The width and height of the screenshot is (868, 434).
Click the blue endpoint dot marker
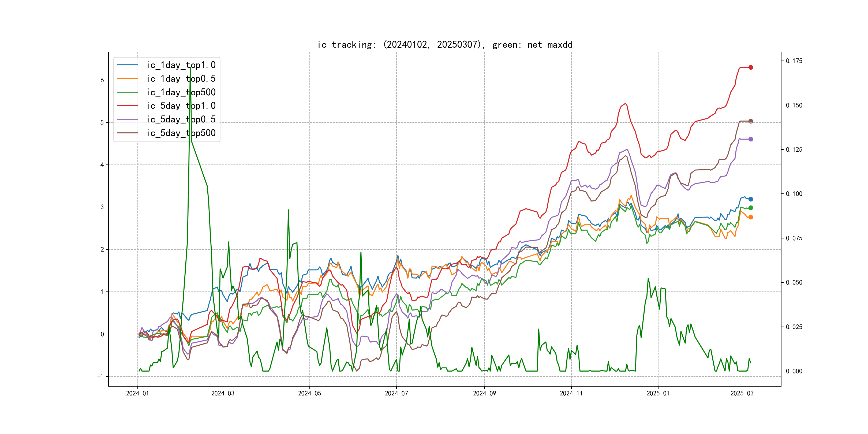tap(751, 199)
